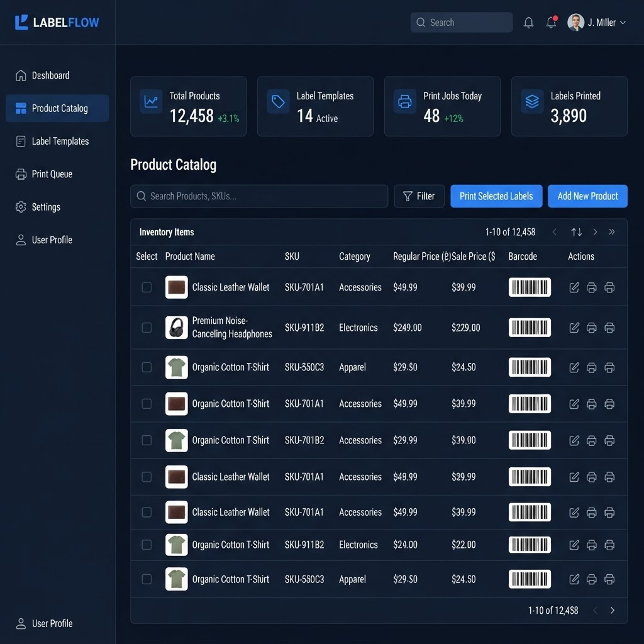The image size is (644, 644).
Task: Click the up-down sort arrows icon
Action: tap(576, 232)
